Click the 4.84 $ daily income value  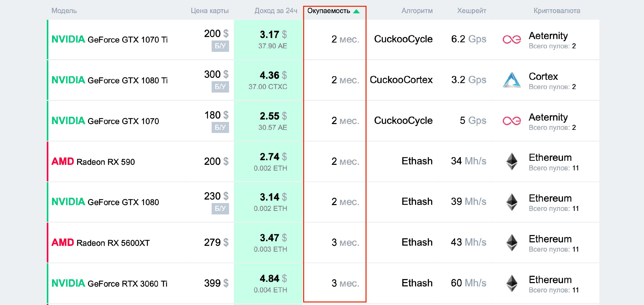[x=273, y=279]
